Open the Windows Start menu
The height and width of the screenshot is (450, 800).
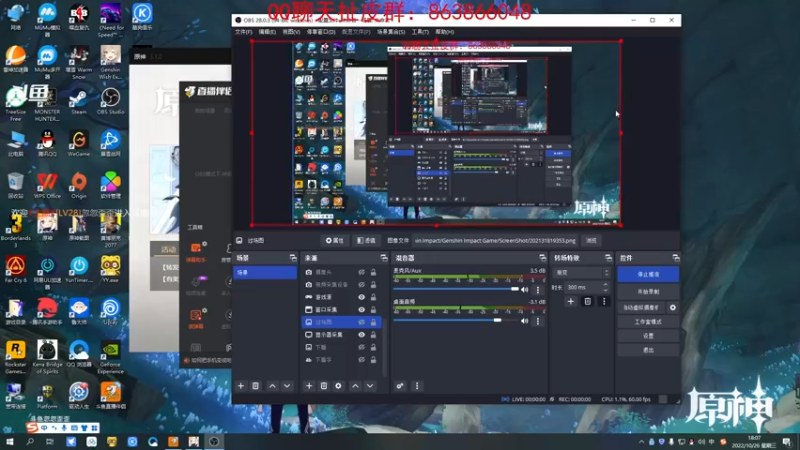(9, 442)
